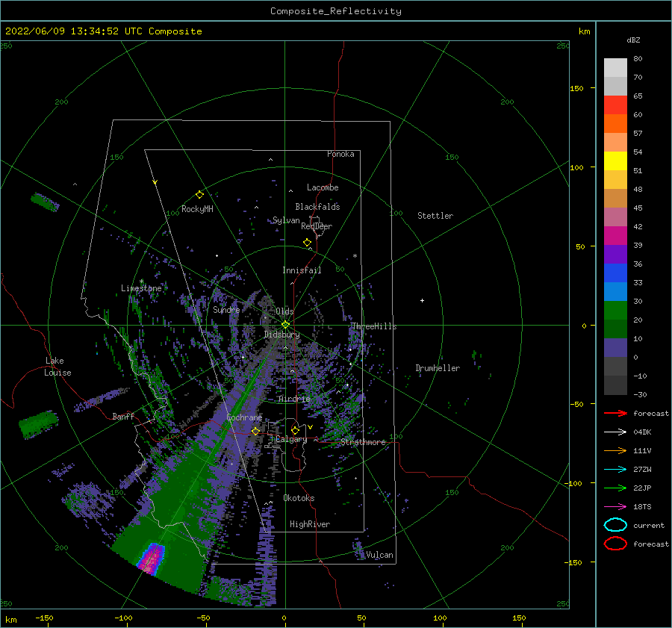Click the Drumheller city label
This screenshot has width=672, height=628.
438,368
